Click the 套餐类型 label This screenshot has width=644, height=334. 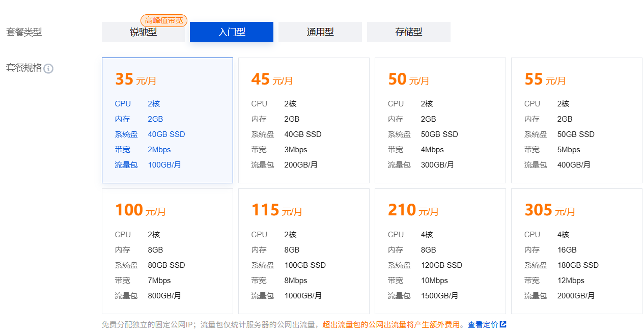point(24,32)
